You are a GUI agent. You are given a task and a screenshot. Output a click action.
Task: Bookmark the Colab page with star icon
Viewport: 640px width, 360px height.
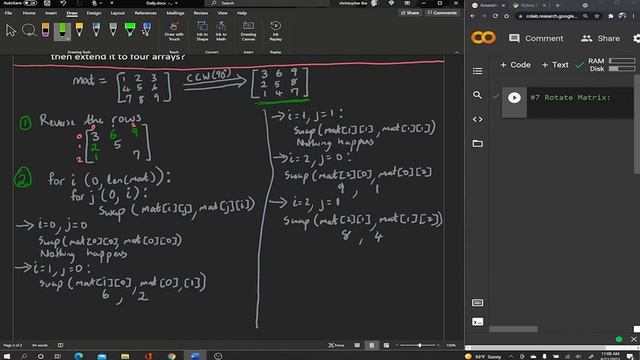point(597,16)
